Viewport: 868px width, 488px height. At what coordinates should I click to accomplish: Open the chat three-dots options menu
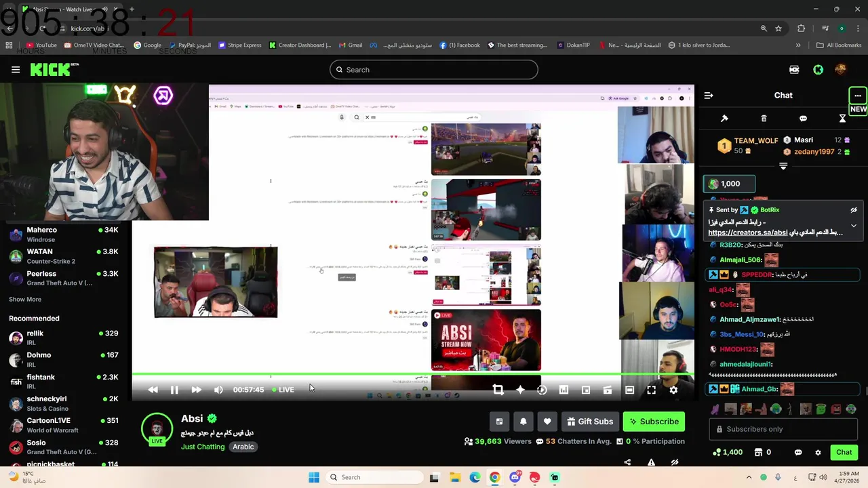tap(858, 96)
